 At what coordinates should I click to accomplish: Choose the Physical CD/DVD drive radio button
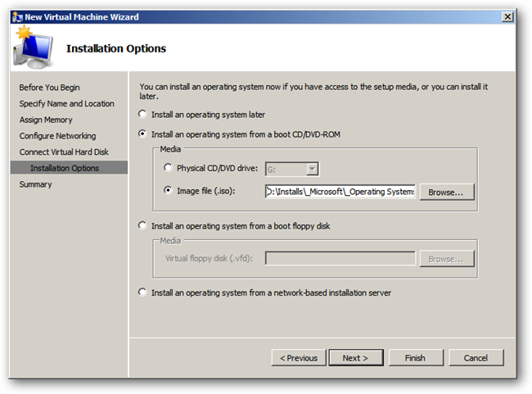(168, 167)
